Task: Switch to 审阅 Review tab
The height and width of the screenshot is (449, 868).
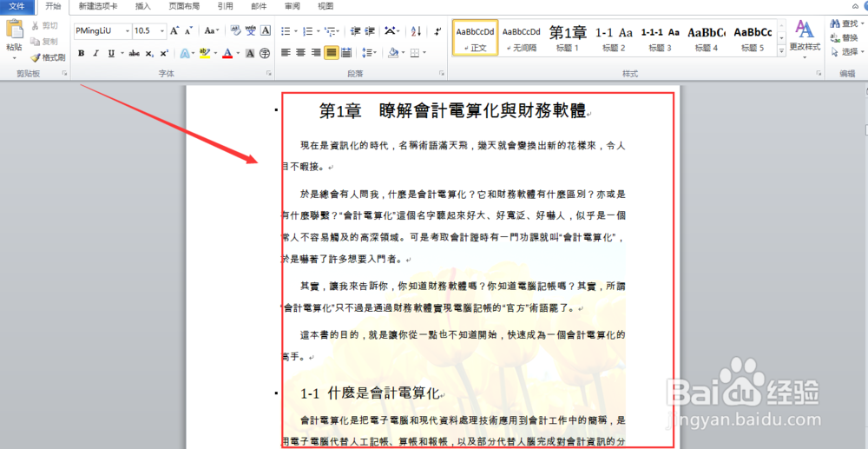Action: pos(293,7)
